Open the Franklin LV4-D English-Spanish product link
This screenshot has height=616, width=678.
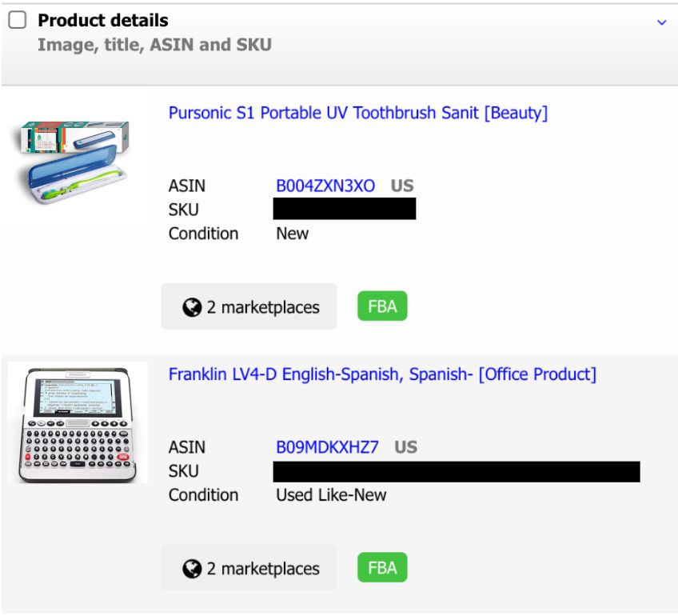(x=382, y=374)
